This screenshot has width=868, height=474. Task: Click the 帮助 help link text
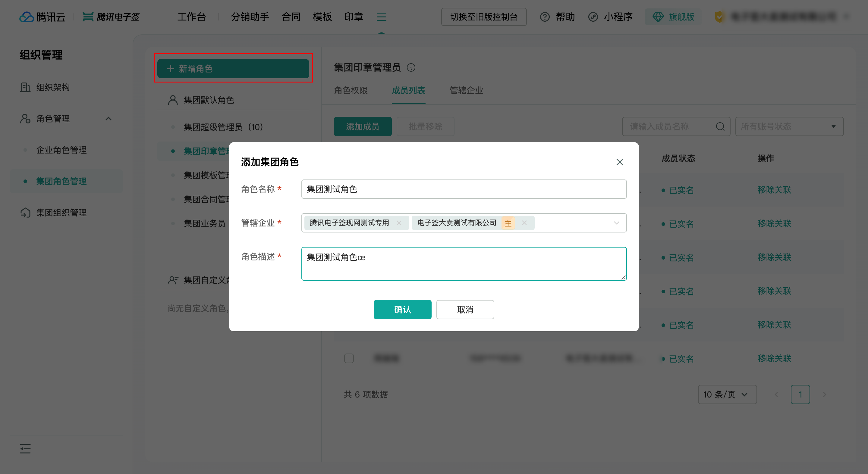565,17
